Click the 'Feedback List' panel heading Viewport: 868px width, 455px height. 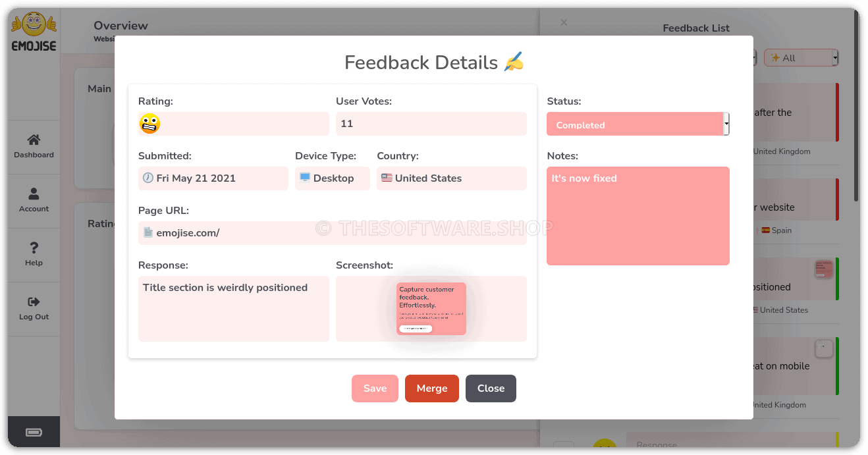click(696, 28)
